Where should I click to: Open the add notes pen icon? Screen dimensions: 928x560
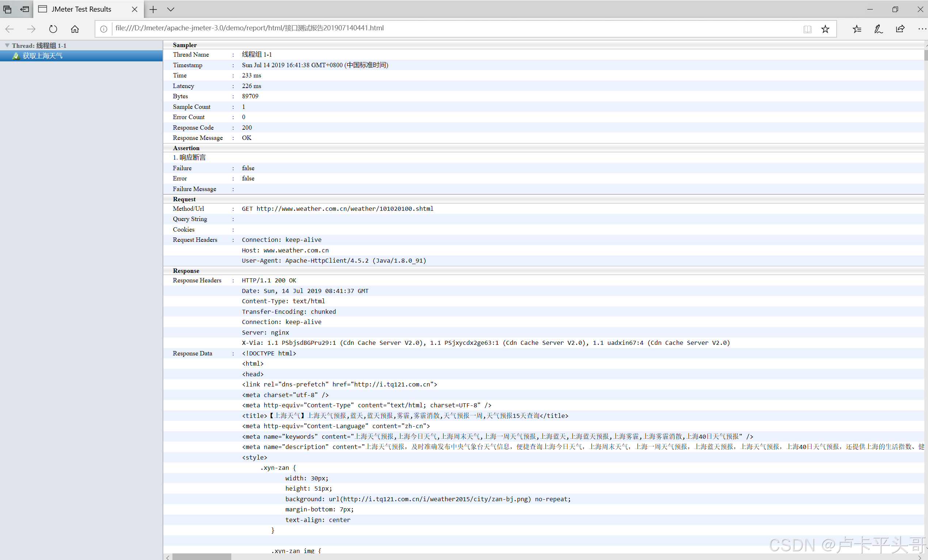pos(878,29)
